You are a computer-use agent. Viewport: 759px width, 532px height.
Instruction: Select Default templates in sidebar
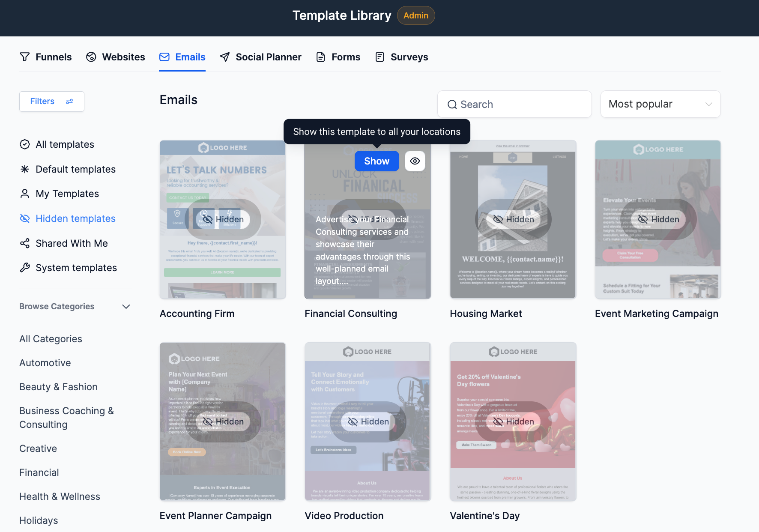tap(68, 169)
